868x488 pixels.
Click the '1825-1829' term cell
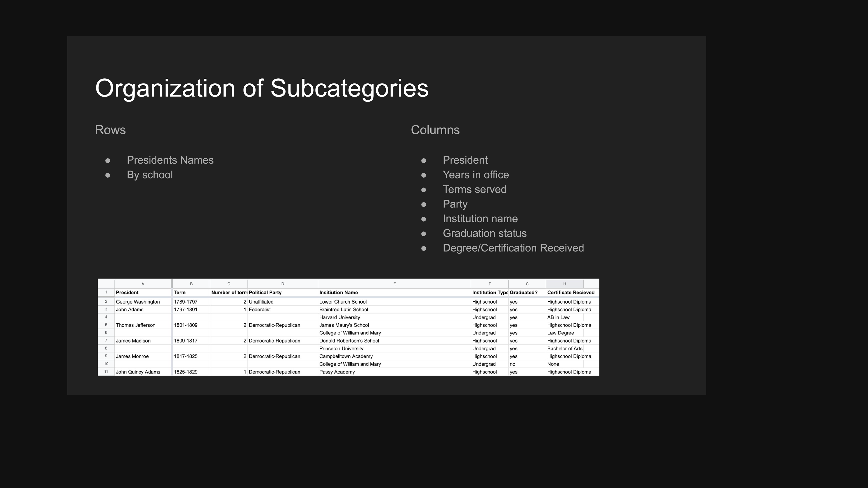click(x=191, y=372)
